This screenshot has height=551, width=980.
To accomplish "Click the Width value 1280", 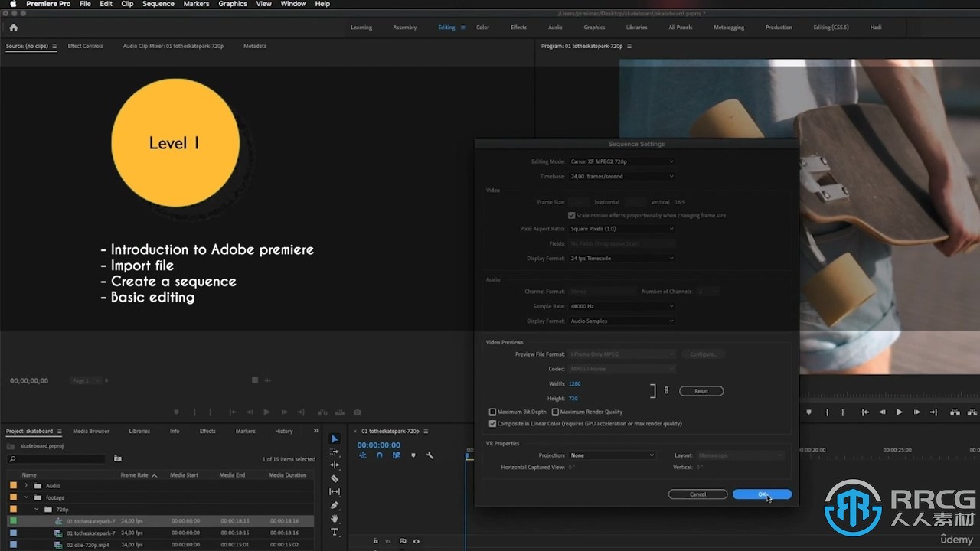I will pos(575,383).
